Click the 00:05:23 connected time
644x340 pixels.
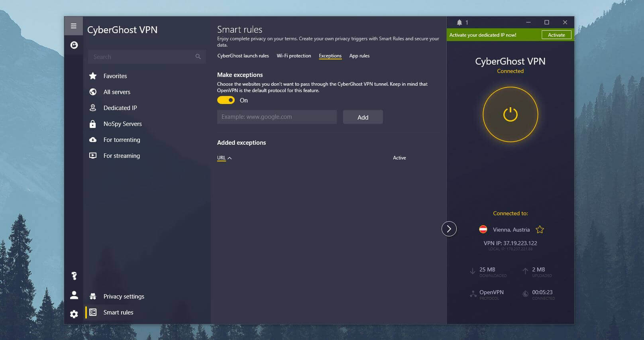tap(542, 292)
